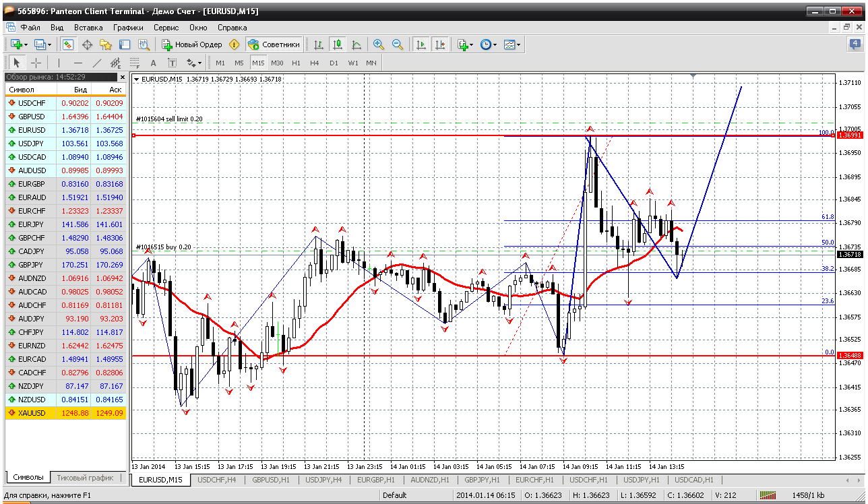868x504 pixels.
Task: Open the periods clock dropdown
Action: 488,44
